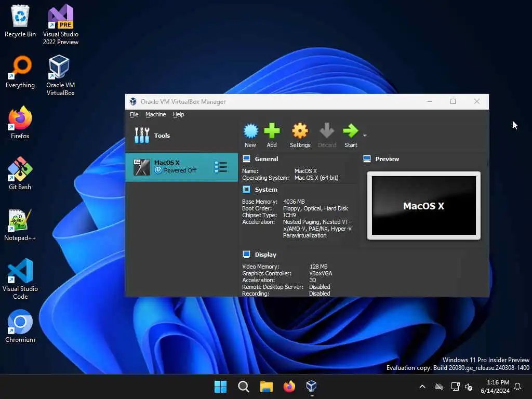Click the Base Memory value 4036 MB

point(294,202)
